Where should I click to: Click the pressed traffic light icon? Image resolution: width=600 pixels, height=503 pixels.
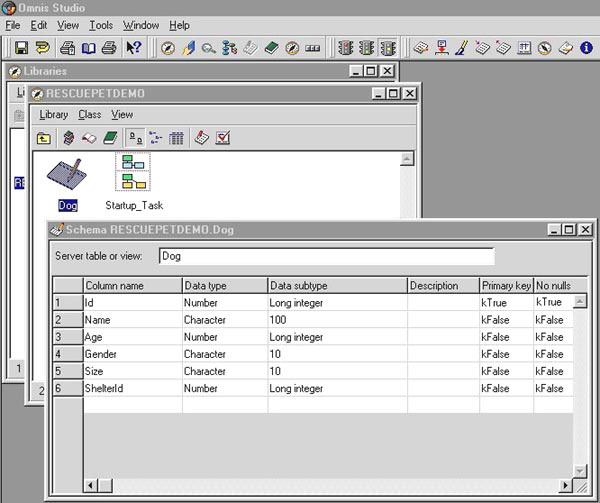pos(387,48)
